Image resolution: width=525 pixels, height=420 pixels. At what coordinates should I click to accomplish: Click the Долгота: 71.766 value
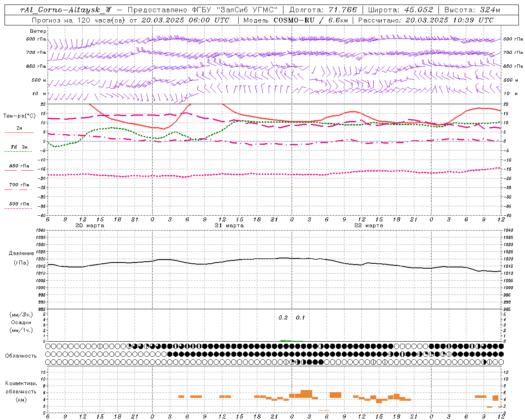323,10
